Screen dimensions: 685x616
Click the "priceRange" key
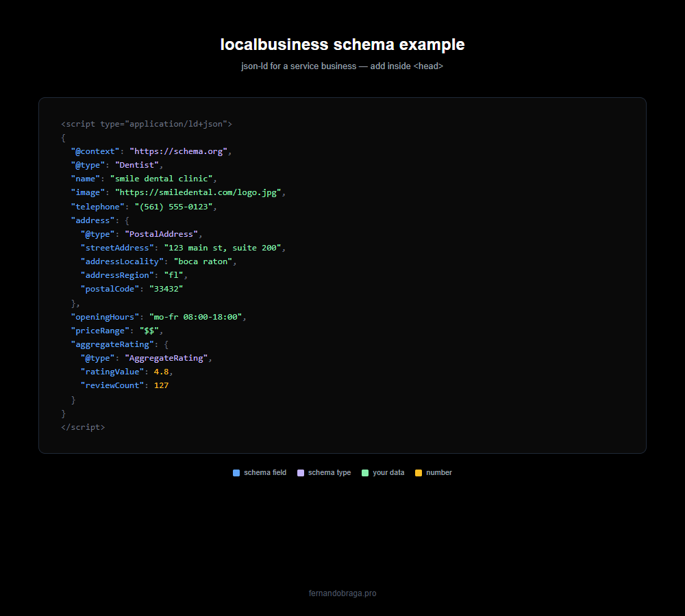tap(100, 331)
